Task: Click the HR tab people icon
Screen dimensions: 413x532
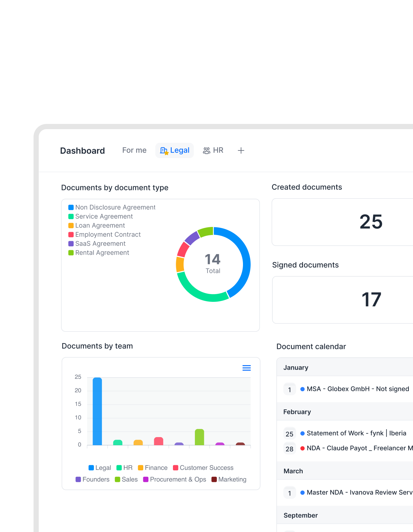Action: (x=206, y=151)
